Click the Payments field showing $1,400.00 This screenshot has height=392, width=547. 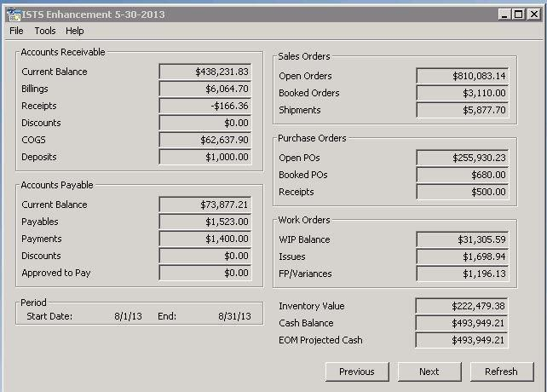(x=205, y=239)
